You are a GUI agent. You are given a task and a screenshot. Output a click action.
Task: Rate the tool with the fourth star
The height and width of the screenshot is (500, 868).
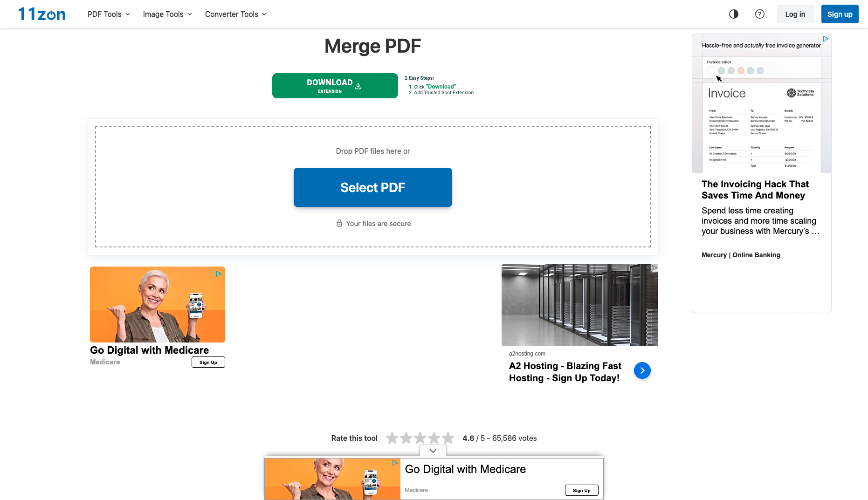point(434,438)
